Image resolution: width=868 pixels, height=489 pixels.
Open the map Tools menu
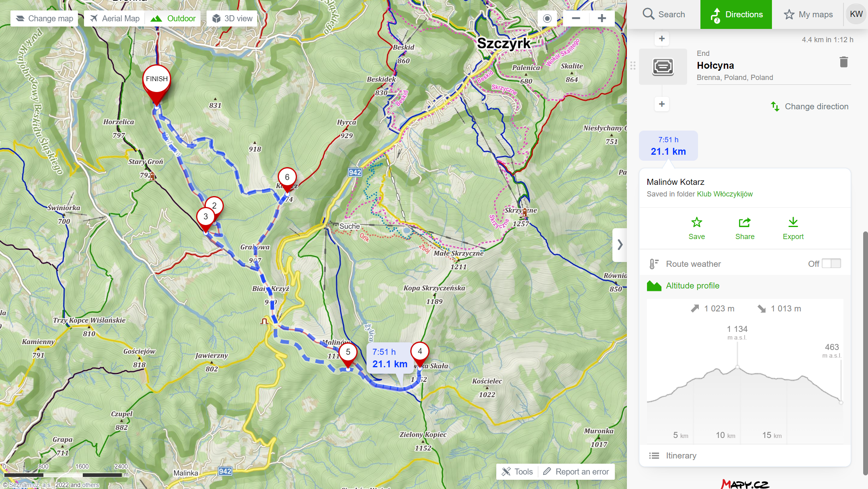pyautogui.click(x=517, y=472)
